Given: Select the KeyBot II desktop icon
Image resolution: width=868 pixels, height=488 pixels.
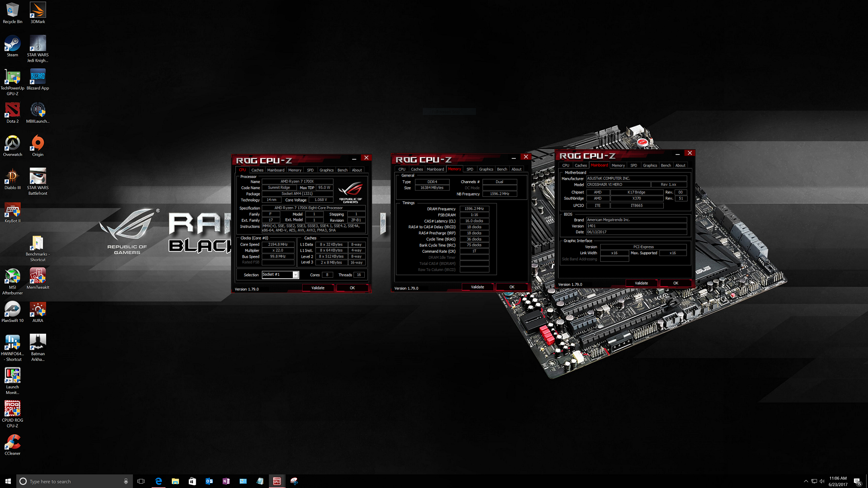Looking at the screenshot, I should [12, 212].
